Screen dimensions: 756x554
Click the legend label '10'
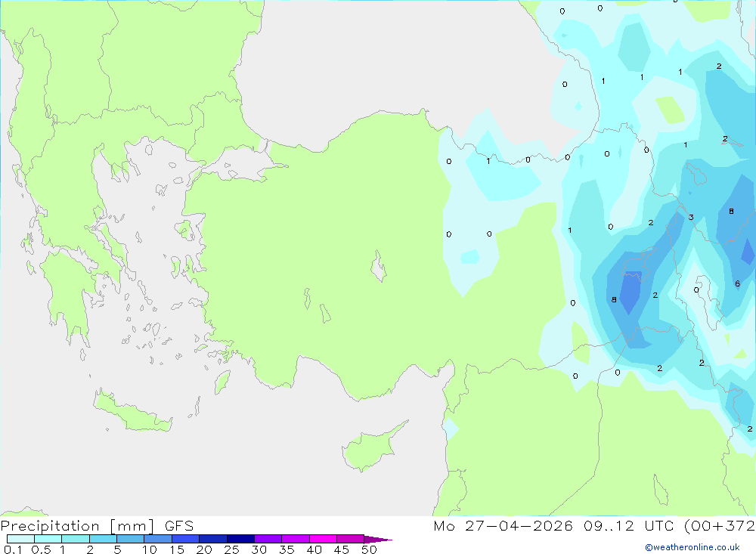150,549
